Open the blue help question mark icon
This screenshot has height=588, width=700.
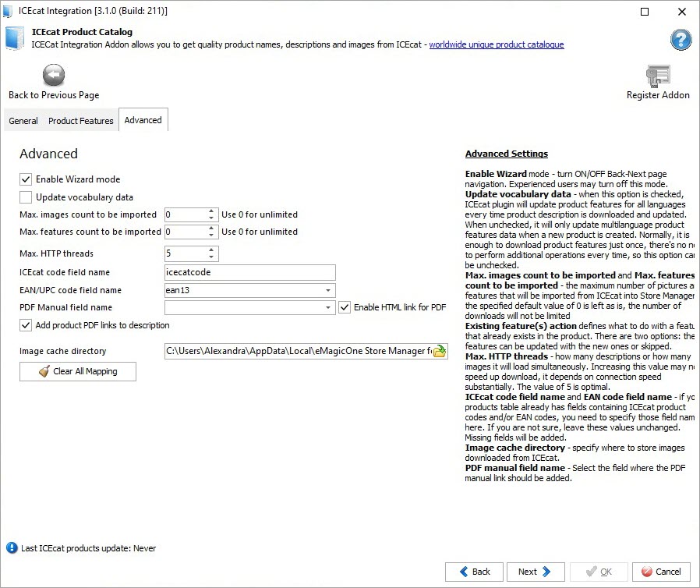681,41
